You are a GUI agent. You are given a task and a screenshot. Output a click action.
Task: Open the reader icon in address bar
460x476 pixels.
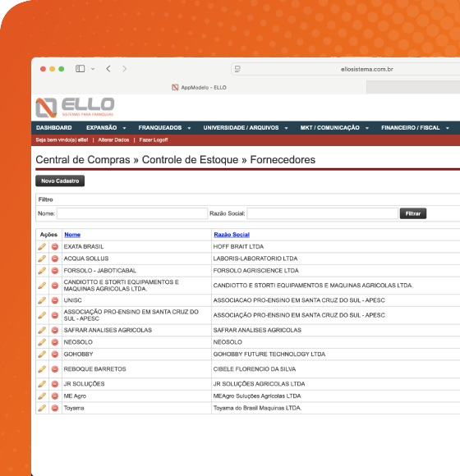point(237,69)
